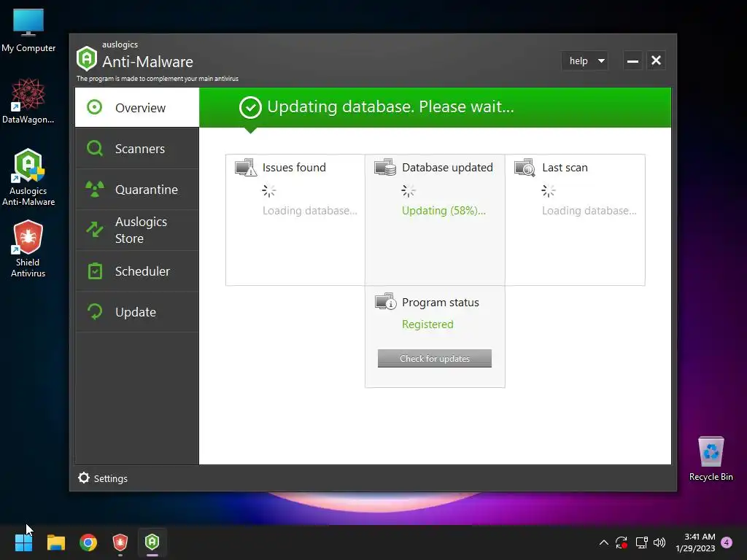Screen dimensions: 747x560
Task: Click the Last scan magnifier icon
Action: click(525, 168)
